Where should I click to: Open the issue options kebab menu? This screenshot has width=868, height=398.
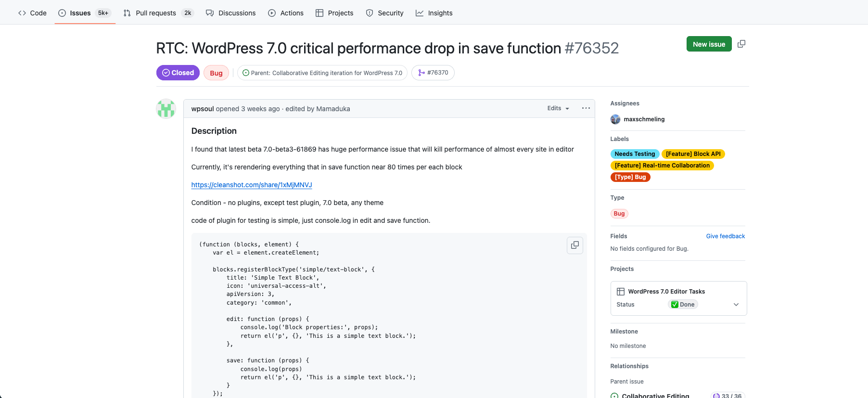click(586, 108)
